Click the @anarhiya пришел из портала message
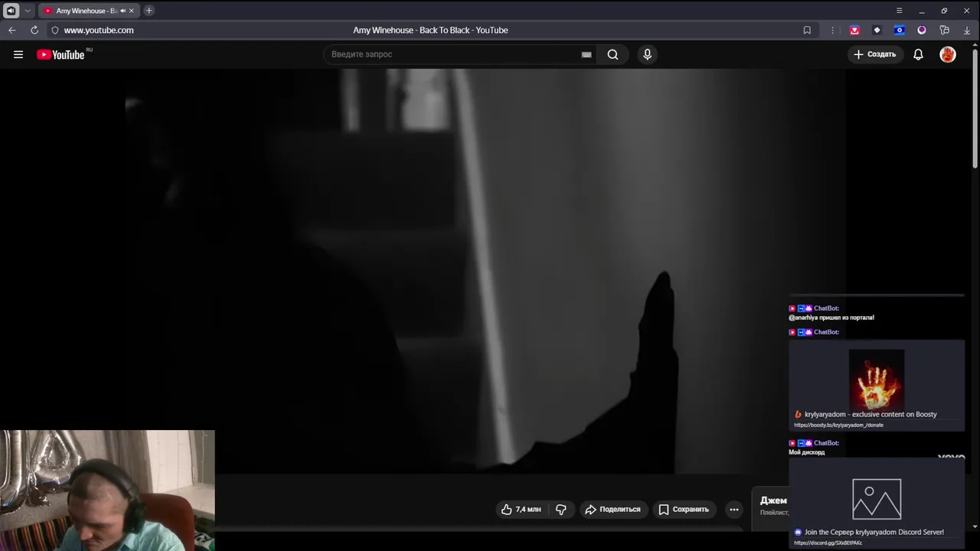The image size is (980, 551). (x=831, y=317)
